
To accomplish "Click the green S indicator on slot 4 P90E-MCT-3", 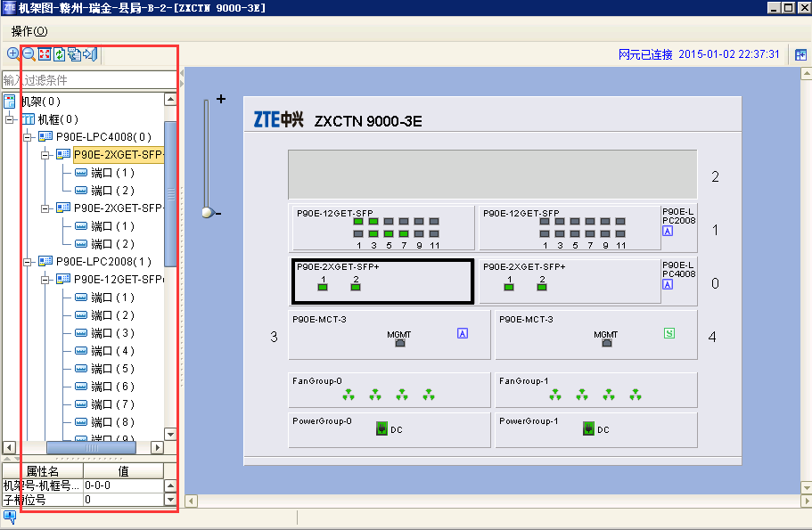I will (669, 333).
